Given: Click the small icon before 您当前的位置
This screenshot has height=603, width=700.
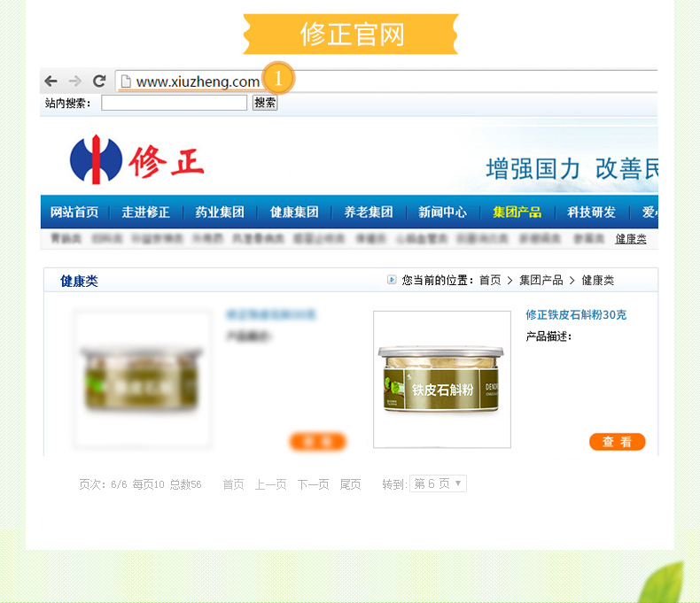Looking at the screenshot, I should (x=392, y=280).
